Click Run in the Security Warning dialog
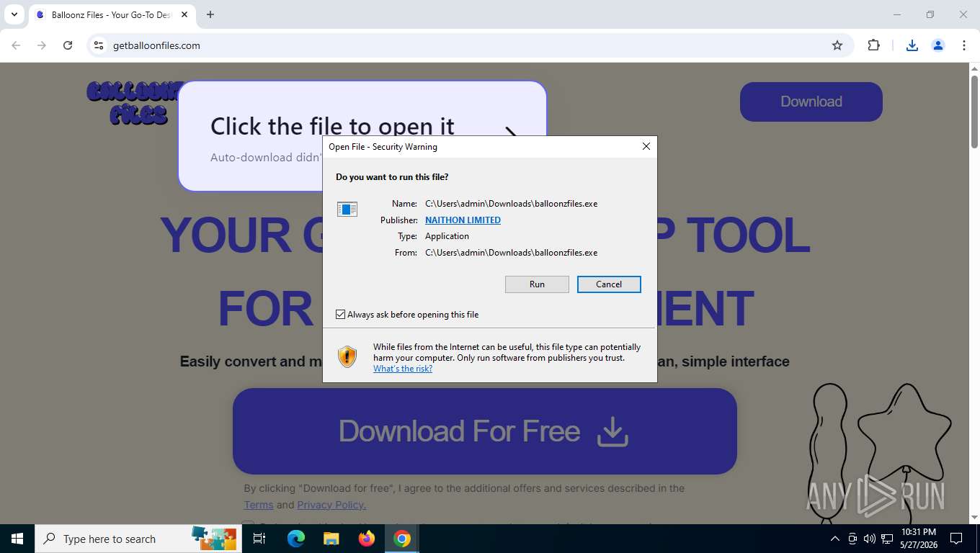Image resolution: width=980 pixels, height=553 pixels. click(x=537, y=284)
